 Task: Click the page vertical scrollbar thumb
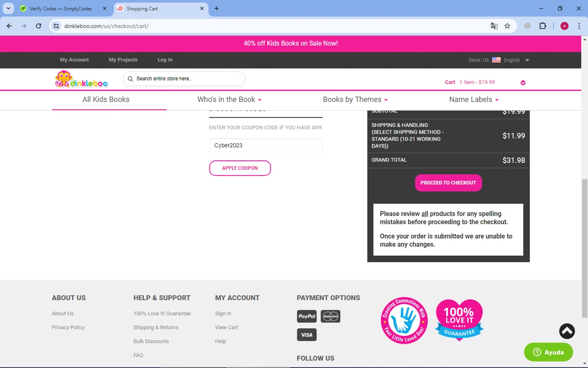(584, 248)
